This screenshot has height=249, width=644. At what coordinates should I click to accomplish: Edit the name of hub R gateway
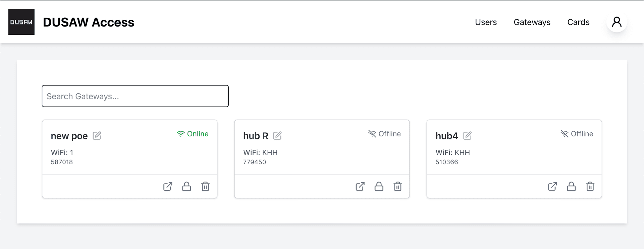[x=277, y=136]
